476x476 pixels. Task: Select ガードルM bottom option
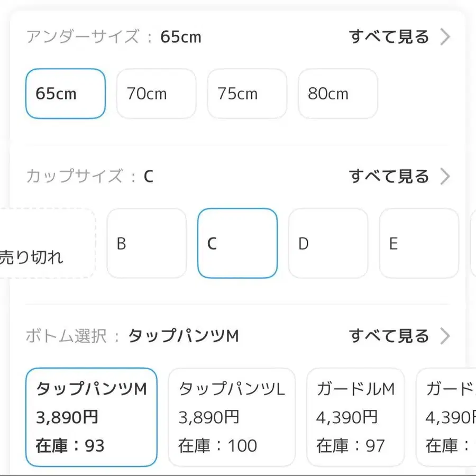click(x=355, y=417)
